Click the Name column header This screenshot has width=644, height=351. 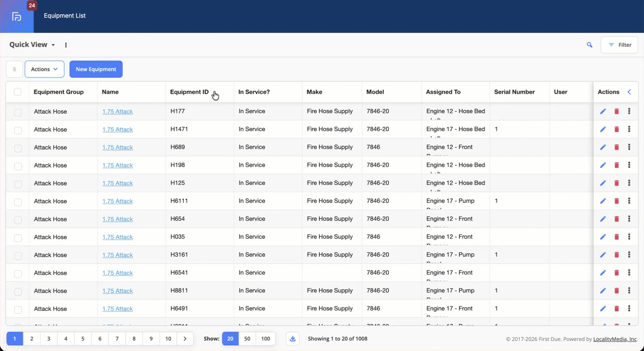110,92
